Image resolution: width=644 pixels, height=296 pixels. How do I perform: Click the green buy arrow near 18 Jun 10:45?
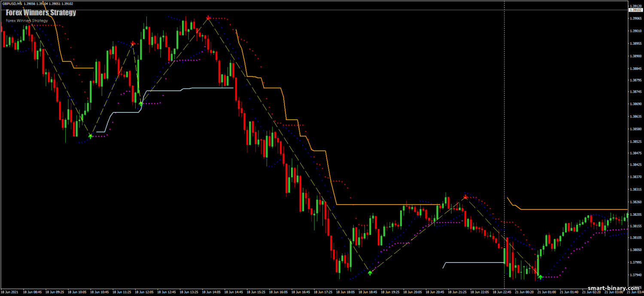point(90,136)
